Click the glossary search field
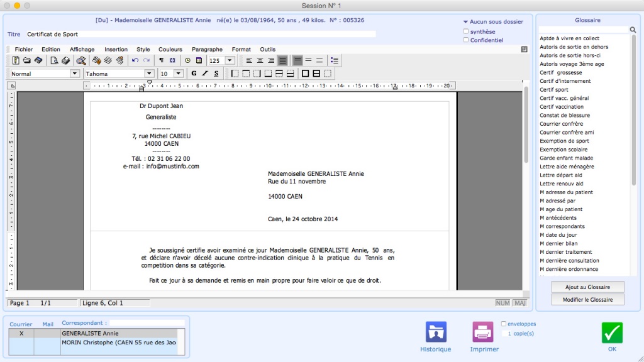The width and height of the screenshot is (644, 362). [x=583, y=30]
